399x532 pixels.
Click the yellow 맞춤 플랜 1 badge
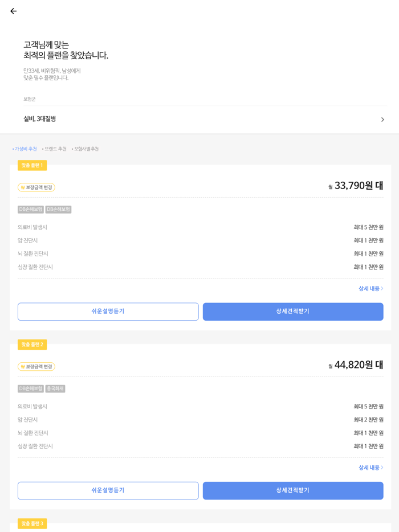click(32, 166)
